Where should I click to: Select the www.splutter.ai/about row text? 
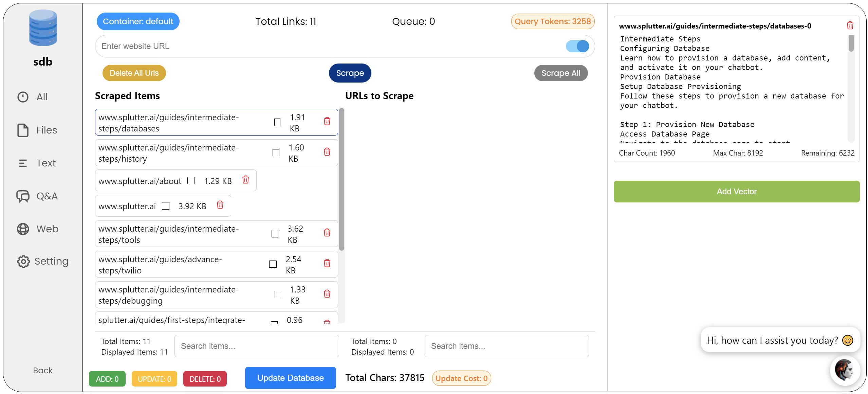(140, 181)
